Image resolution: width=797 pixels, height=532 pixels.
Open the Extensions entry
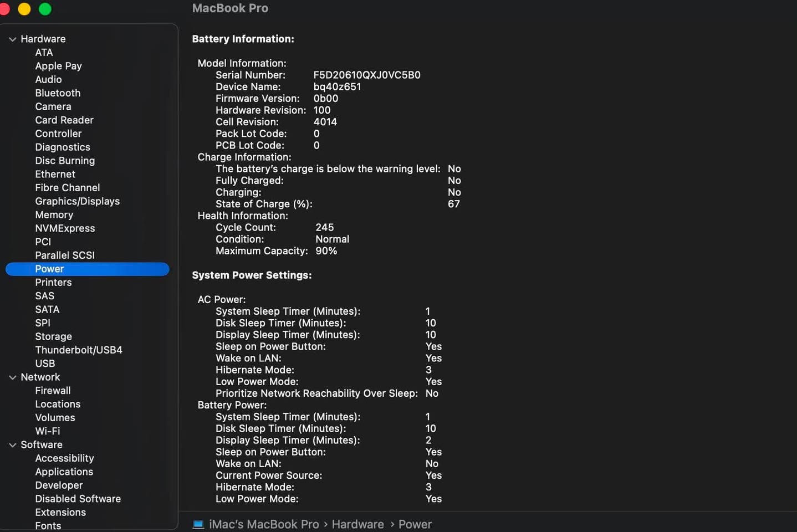pyautogui.click(x=60, y=513)
